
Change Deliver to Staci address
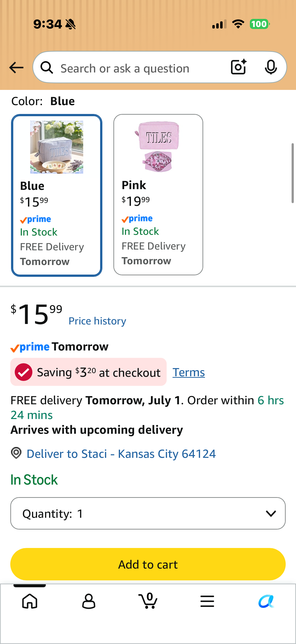click(x=121, y=453)
